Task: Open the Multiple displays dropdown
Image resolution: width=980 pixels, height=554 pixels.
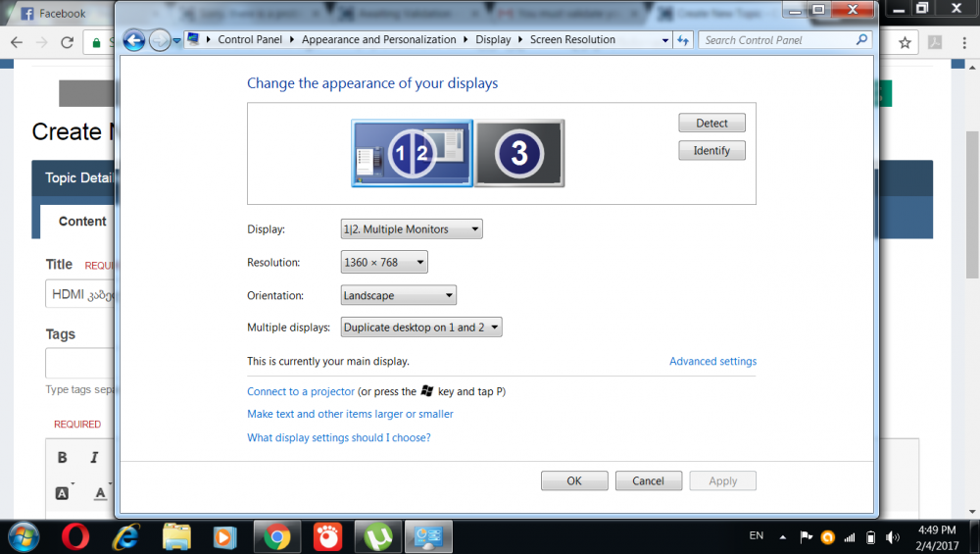Action: coord(421,327)
